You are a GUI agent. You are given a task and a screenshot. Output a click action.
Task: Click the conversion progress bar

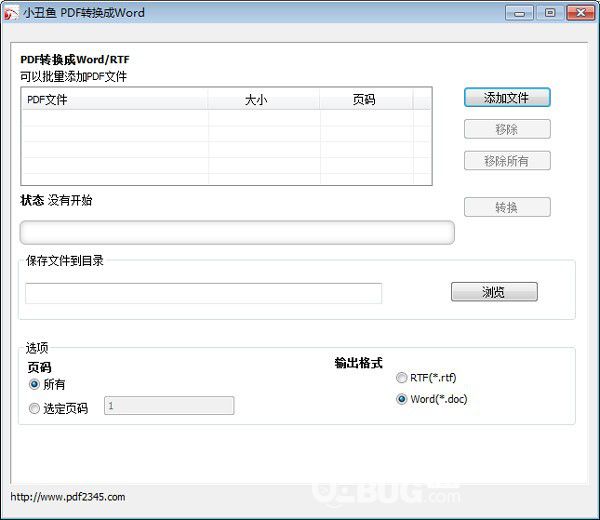[237, 232]
